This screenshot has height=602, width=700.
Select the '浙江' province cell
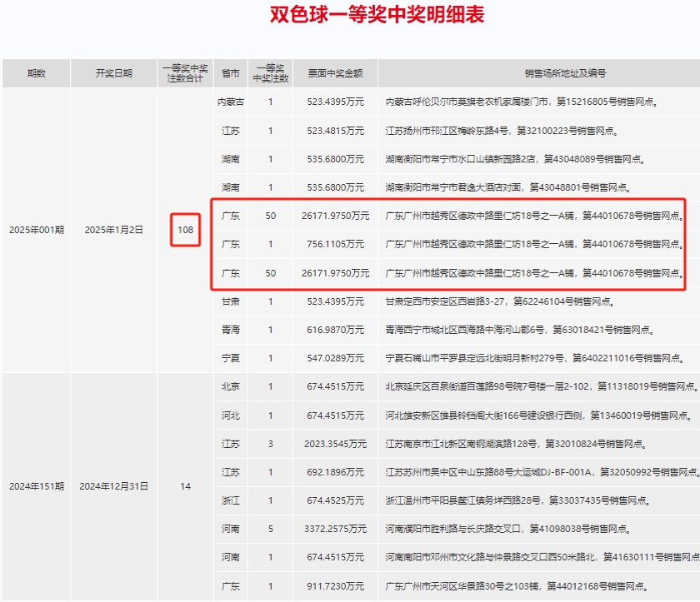[x=230, y=500]
